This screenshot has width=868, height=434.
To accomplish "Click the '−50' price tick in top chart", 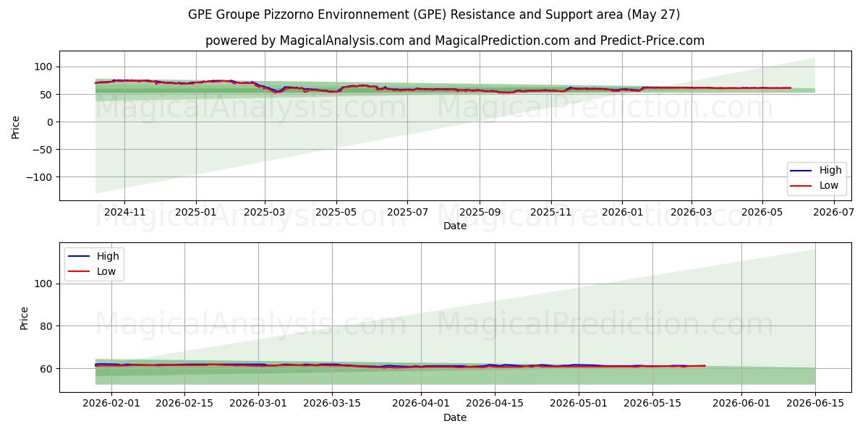I will click(43, 150).
